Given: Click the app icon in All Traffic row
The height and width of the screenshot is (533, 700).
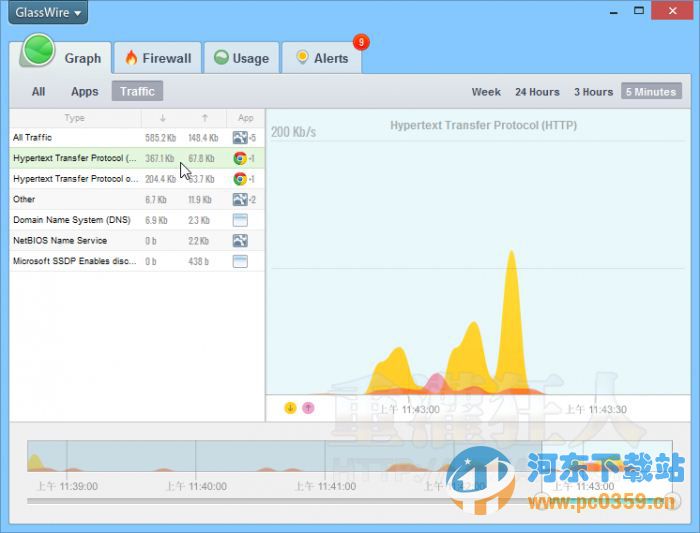Looking at the screenshot, I should (x=240, y=137).
